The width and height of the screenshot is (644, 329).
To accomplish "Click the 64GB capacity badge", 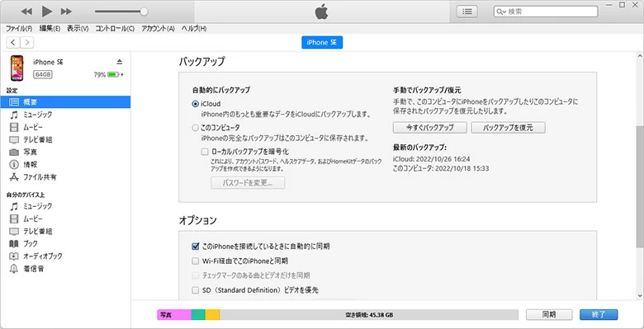I will tap(43, 75).
